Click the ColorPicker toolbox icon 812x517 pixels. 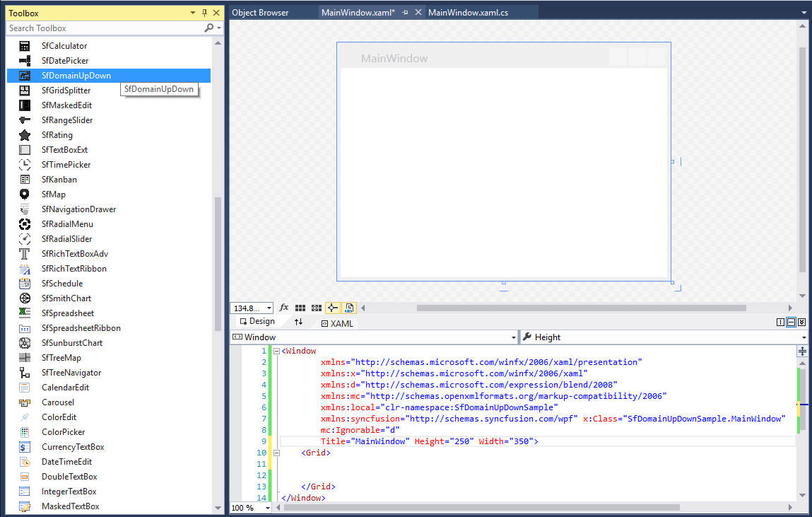[x=25, y=432]
